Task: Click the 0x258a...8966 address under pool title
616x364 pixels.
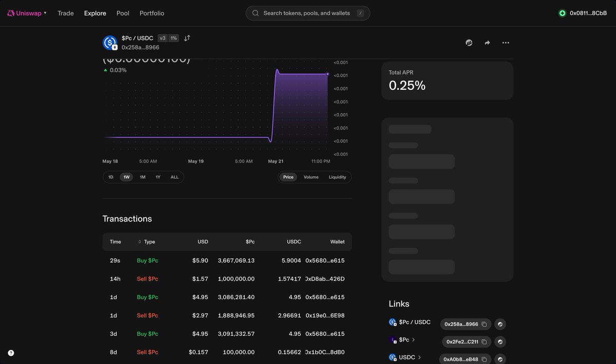Action: click(140, 47)
